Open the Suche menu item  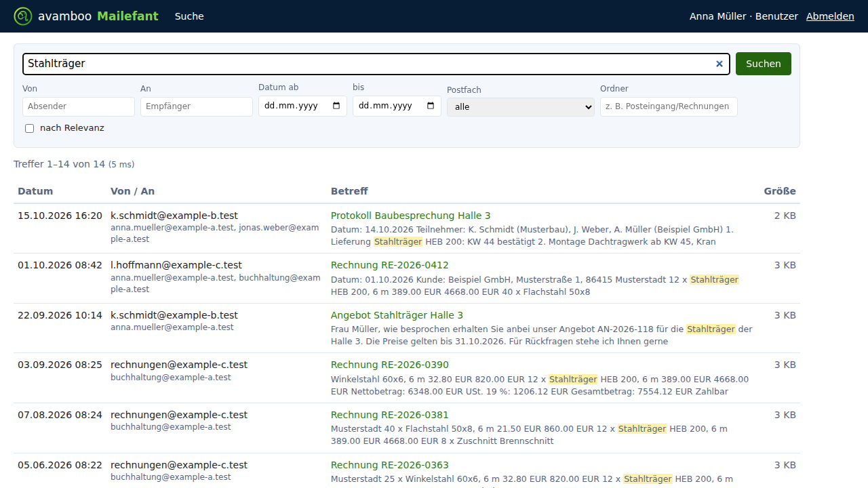pos(189,16)
